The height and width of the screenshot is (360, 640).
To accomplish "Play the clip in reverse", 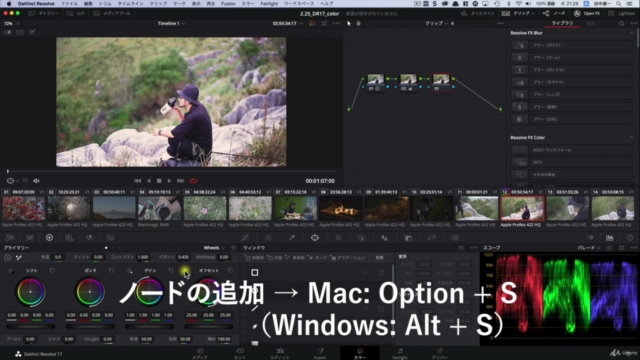I will click(x=149, y=181).
